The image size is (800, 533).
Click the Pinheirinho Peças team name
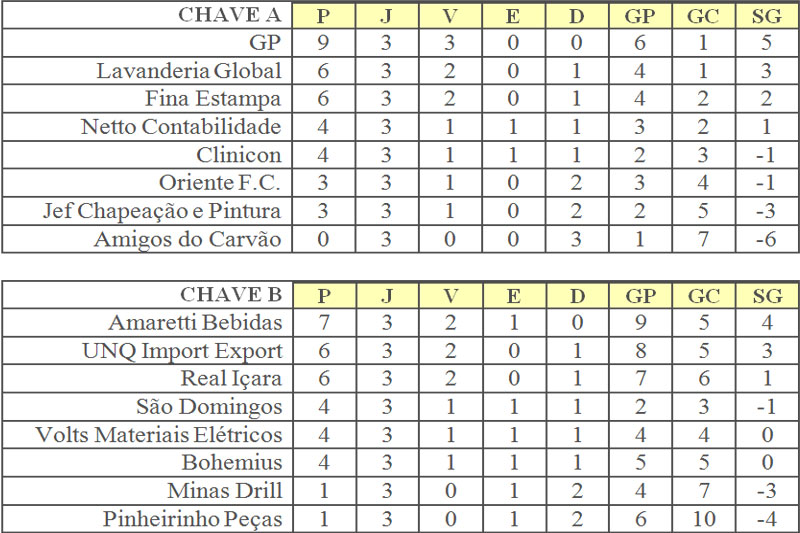pos(192,519)
